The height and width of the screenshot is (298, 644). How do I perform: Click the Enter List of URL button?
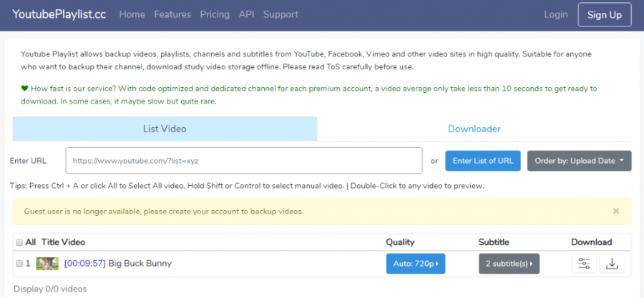click(x=483, y=161)
